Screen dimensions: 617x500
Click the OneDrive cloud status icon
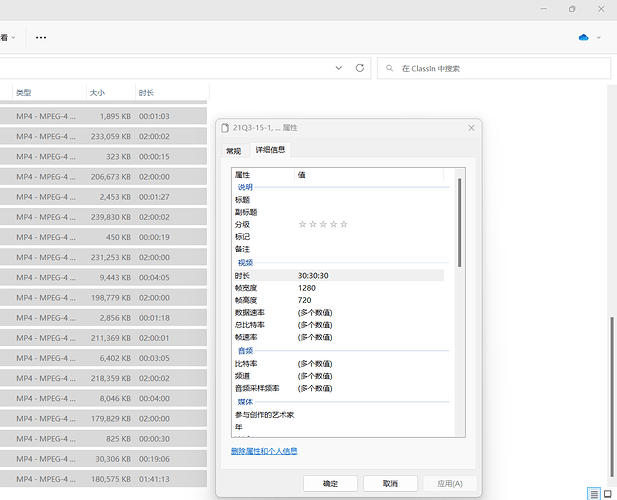click(583, 37)
